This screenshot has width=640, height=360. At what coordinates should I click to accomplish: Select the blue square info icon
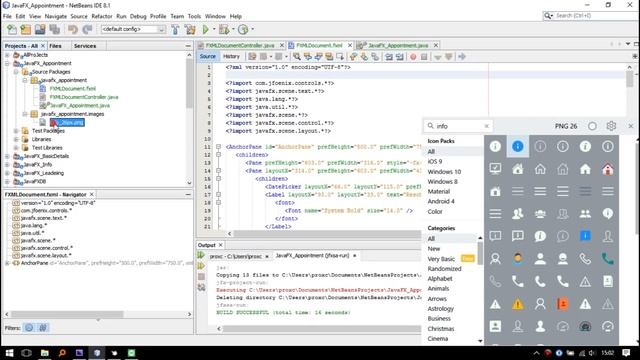(x=585, y=236)
